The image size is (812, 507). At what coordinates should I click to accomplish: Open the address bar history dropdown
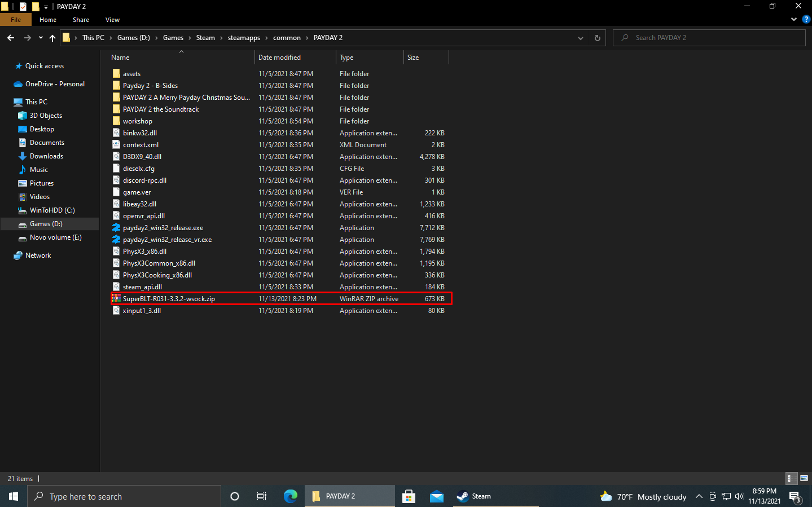[581, 38]
